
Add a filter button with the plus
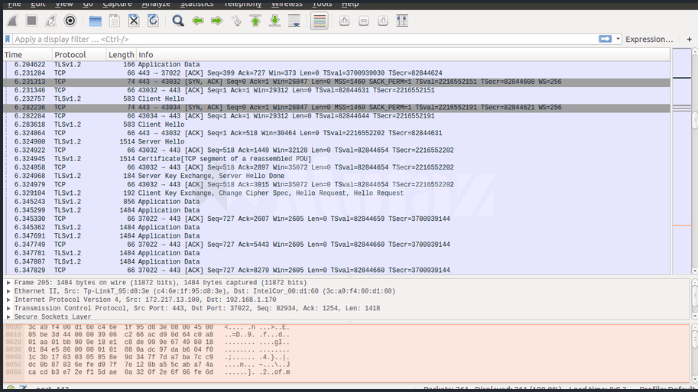(x=689, y=39)
